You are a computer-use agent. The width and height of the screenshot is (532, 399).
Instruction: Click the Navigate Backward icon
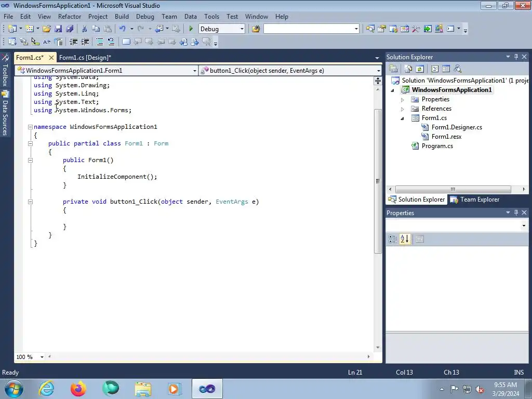pyautogui.click(x=159, y=29)
